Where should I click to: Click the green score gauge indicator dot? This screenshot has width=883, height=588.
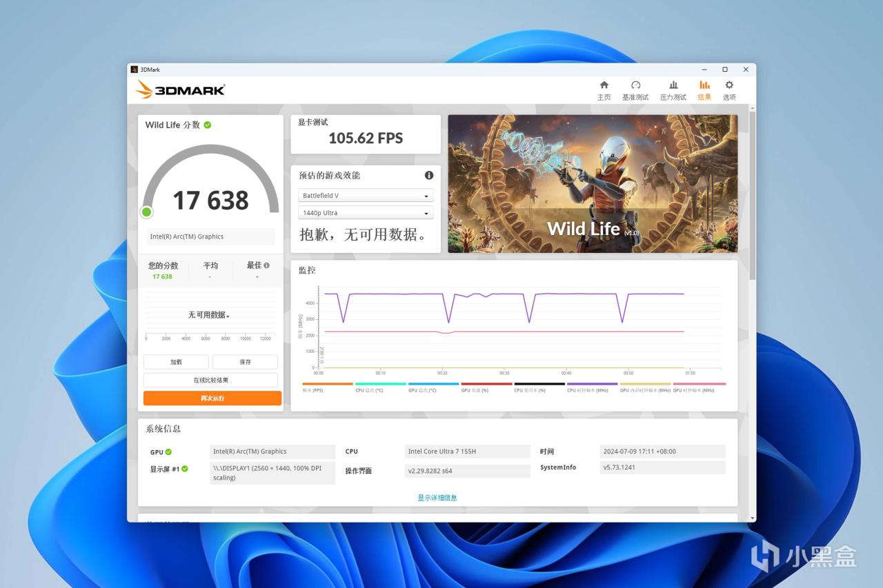point(146,212)
